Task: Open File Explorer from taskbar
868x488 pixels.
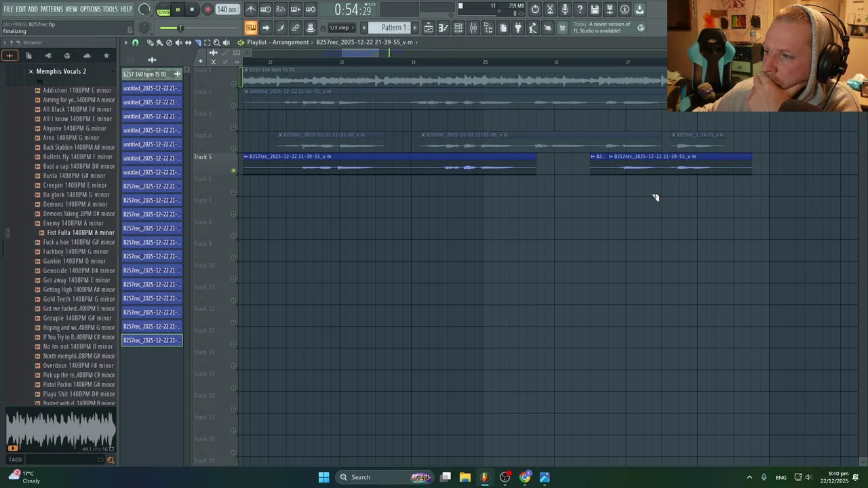Action: pyautogui.click(x=465, y=477)
